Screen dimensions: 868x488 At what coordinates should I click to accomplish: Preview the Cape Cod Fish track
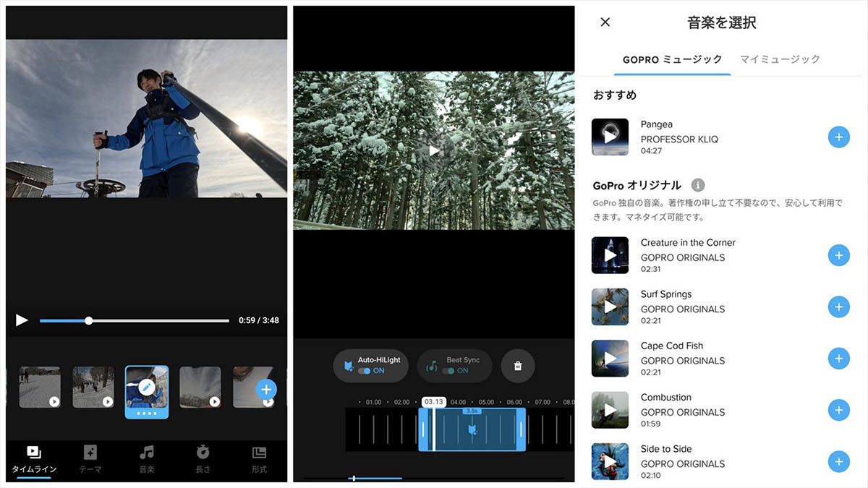point(610,359)
